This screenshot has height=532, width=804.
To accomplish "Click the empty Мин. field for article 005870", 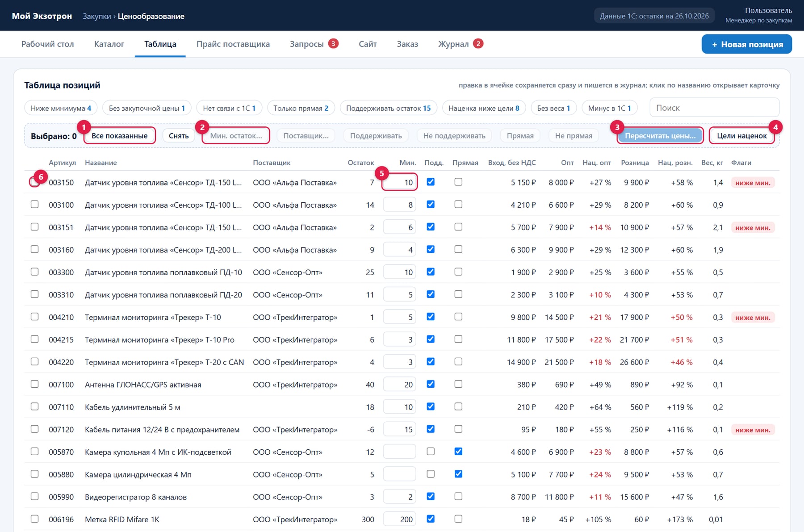I will (x=399, y=452).
